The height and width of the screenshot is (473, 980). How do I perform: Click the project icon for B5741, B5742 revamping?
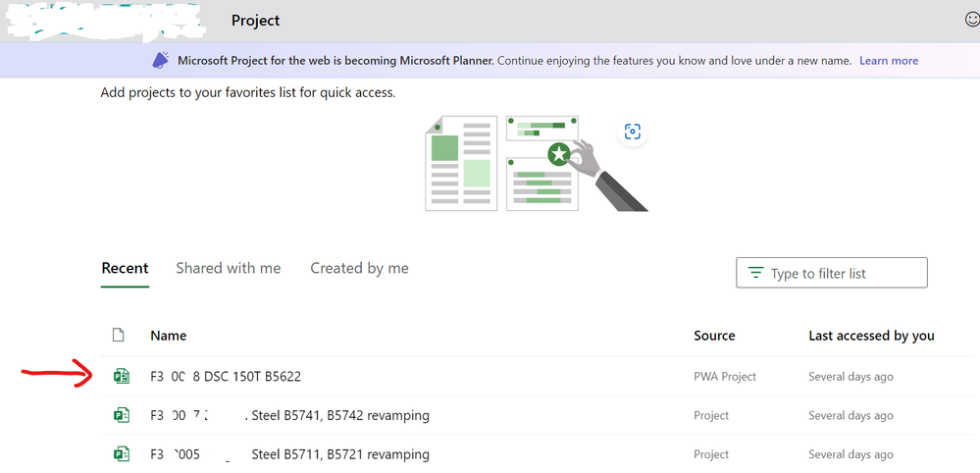(122, 415)
